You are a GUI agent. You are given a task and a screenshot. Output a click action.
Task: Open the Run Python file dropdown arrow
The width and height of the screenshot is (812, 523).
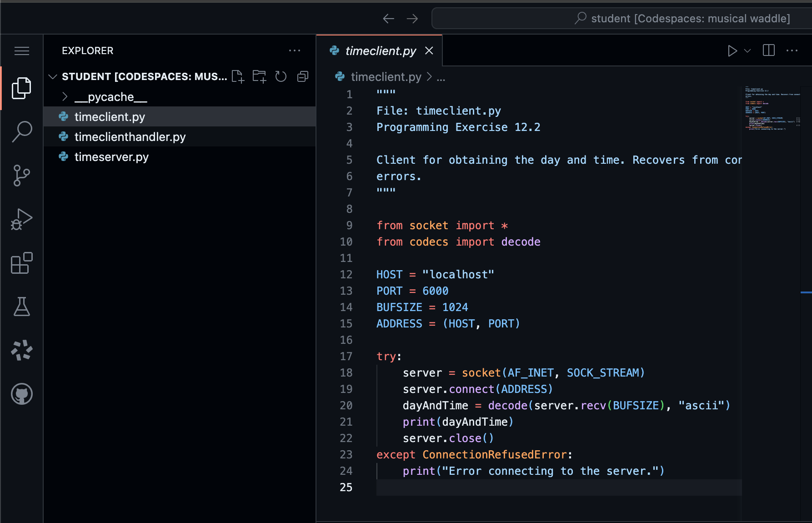click(747, 50)
